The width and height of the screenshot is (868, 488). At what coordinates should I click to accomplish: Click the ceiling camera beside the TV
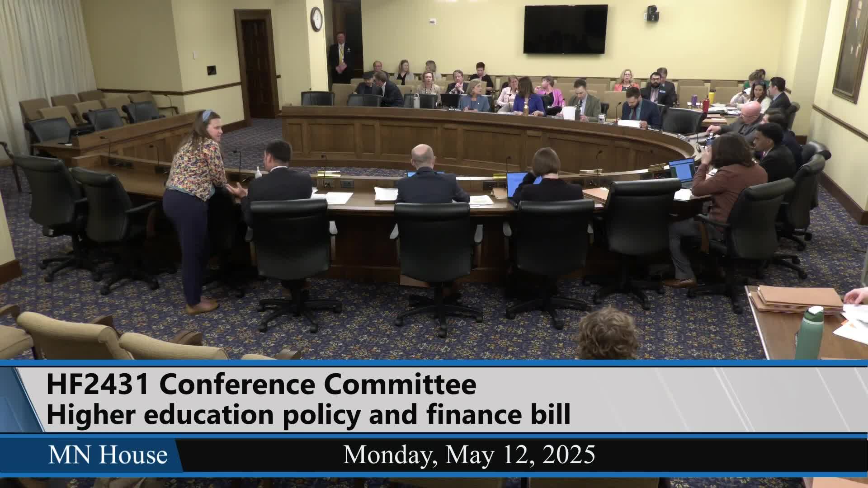(652, 14)
